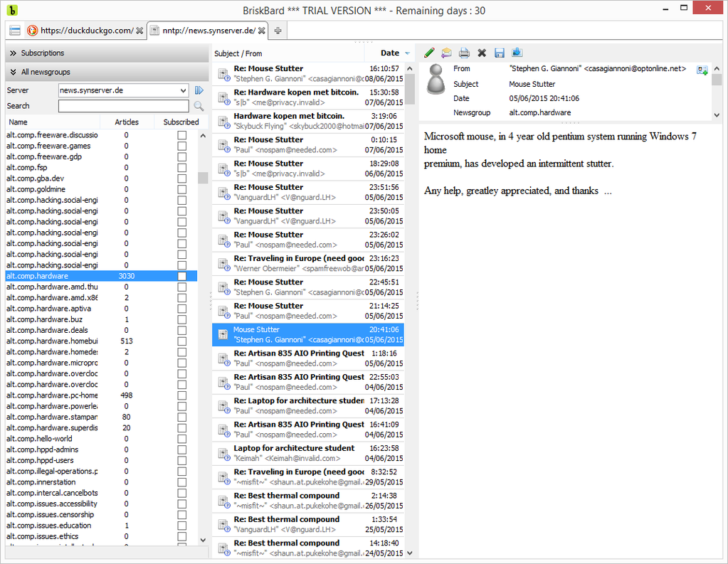Click the envelope reply icon
728x564 pixels.
(x=447, y=53)
